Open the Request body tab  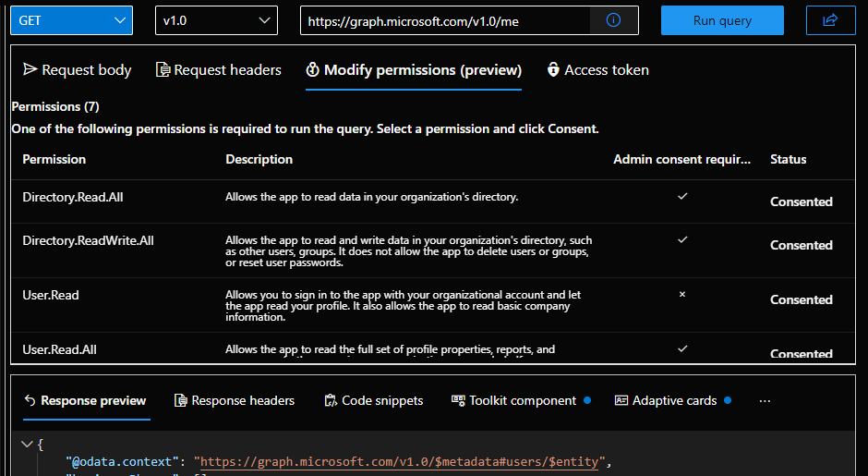(77, 70)
